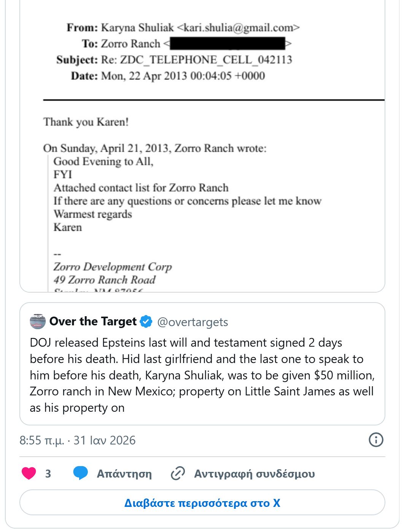Click the kari.shulia@gmail.com sender address in image
Image resolution: width=404 pixels, height=532 pixels.
(239, 28)
